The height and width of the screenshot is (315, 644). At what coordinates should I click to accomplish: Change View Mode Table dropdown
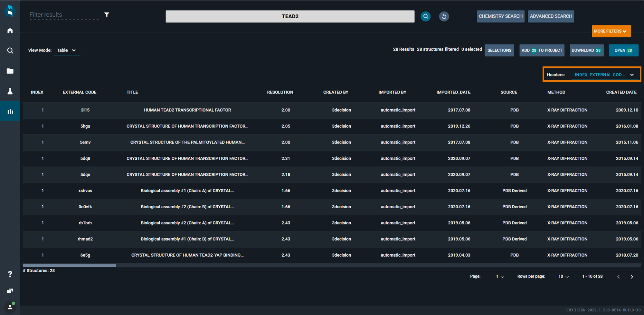[x=67, y=50]
